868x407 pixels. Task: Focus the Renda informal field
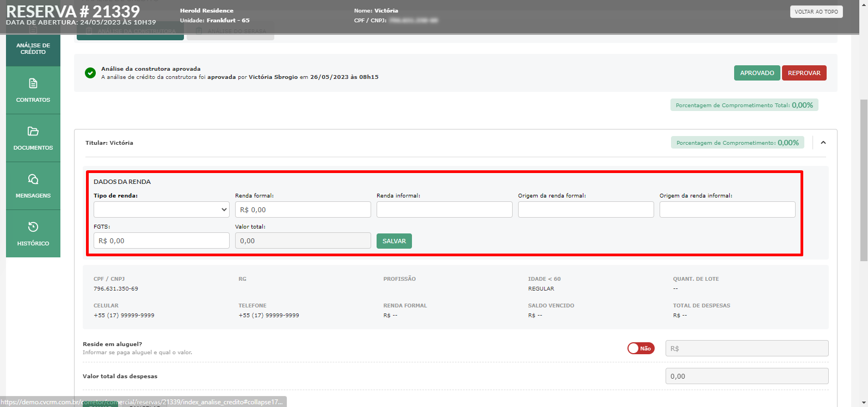pyautogui.click(x=445, y=209)
